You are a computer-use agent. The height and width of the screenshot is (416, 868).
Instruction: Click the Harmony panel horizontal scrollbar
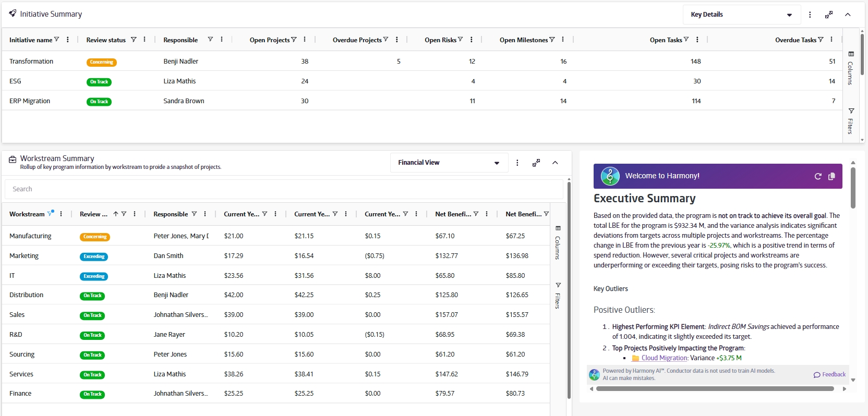(715, 388)
